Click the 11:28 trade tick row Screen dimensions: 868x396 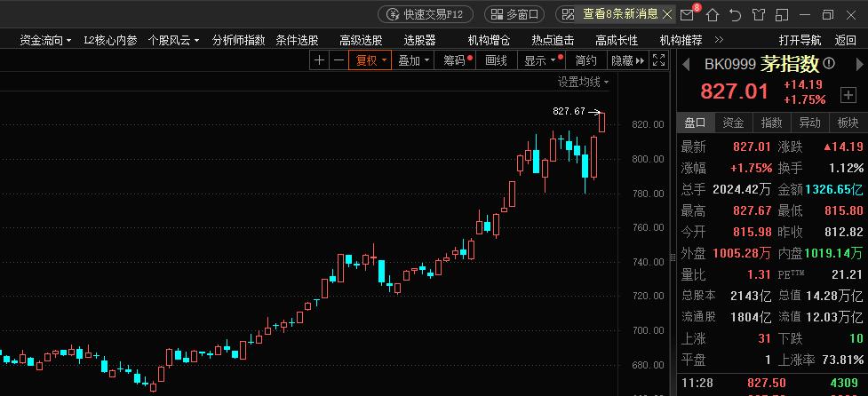772,383
